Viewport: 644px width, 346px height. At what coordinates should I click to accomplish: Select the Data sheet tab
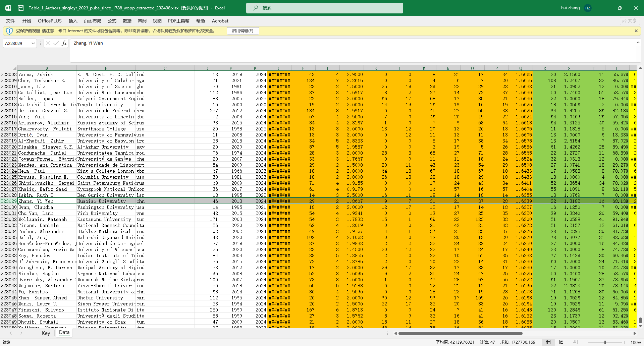64,333
